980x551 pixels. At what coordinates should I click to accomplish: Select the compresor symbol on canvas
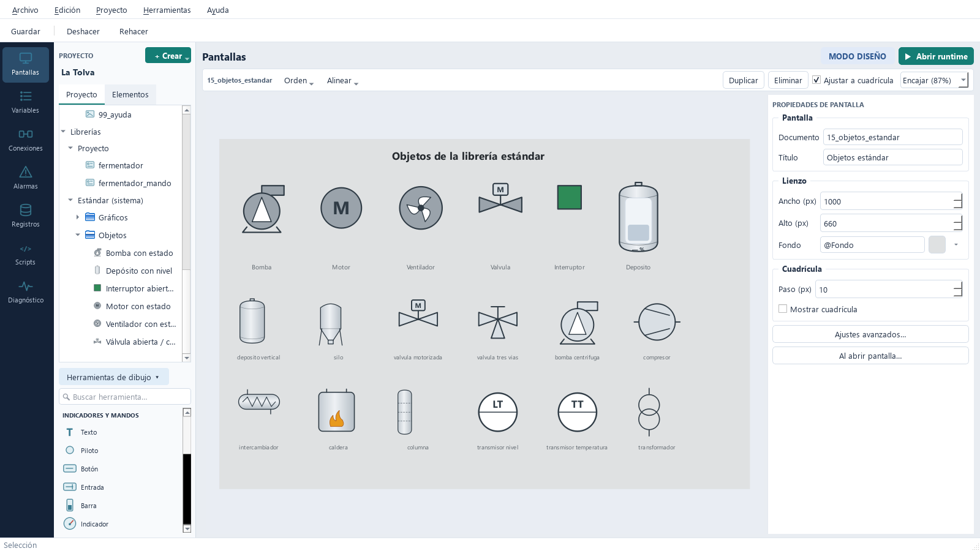(657, 322)
